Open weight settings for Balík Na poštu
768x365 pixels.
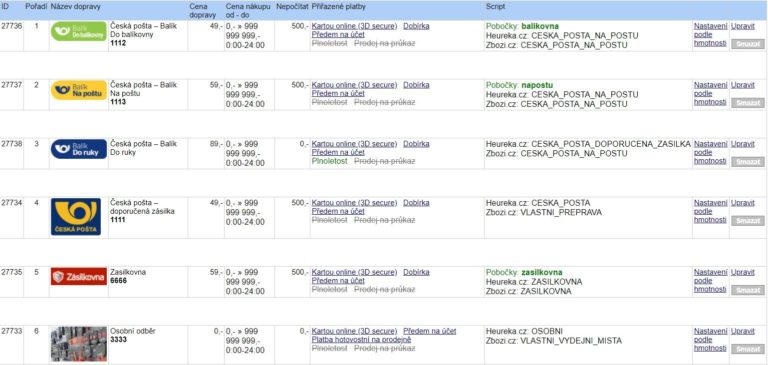(710, 93)
